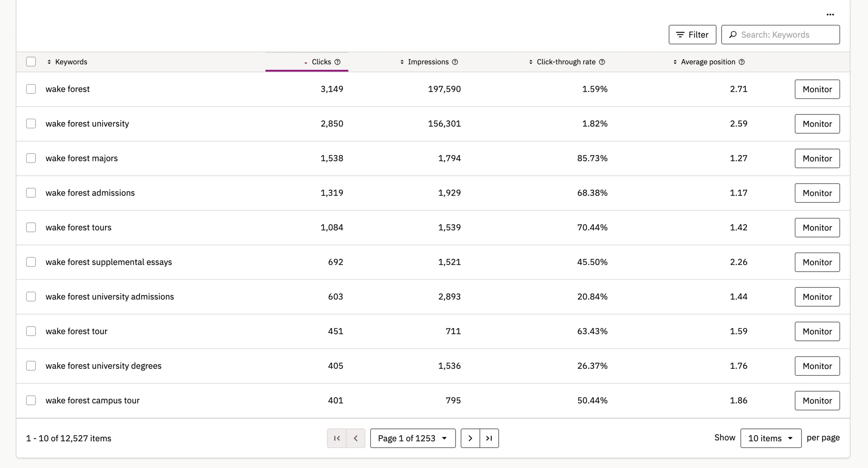Check wake forest university admissions checkbox
868x468 pixels.
click(x=31, y=297)
